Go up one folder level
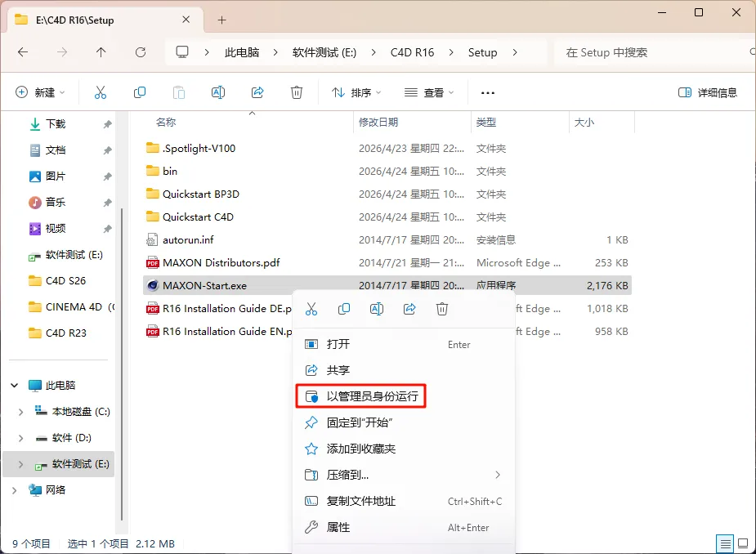Viewport: 756px width, 554px height. 101,52
